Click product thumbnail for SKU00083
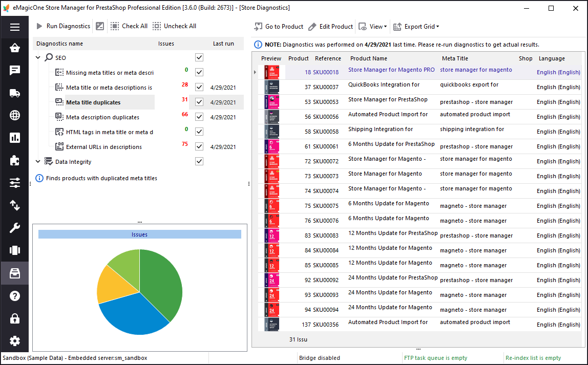This screenshot has width=588, height=365. 271,235
